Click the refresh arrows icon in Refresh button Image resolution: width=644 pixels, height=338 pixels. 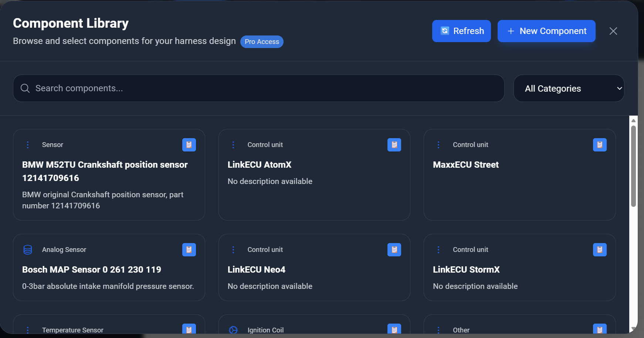pos(445,31)
